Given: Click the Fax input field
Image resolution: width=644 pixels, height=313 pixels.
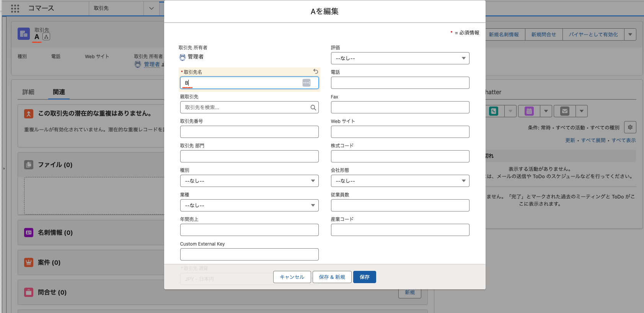Looking at the screenshot, I should (400, 107).
